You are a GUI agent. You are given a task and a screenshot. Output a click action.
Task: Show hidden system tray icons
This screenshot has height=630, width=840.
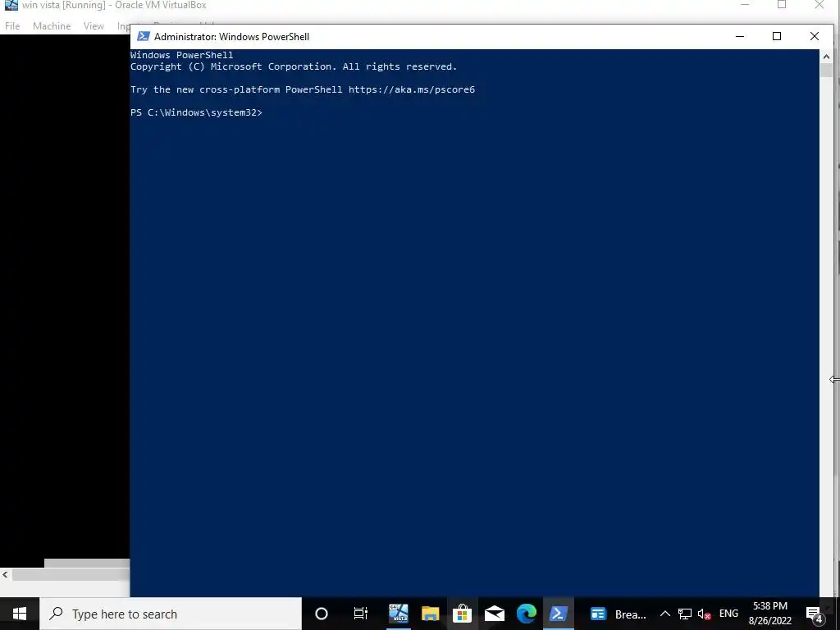pyautogui.click(x=664, y=614)
